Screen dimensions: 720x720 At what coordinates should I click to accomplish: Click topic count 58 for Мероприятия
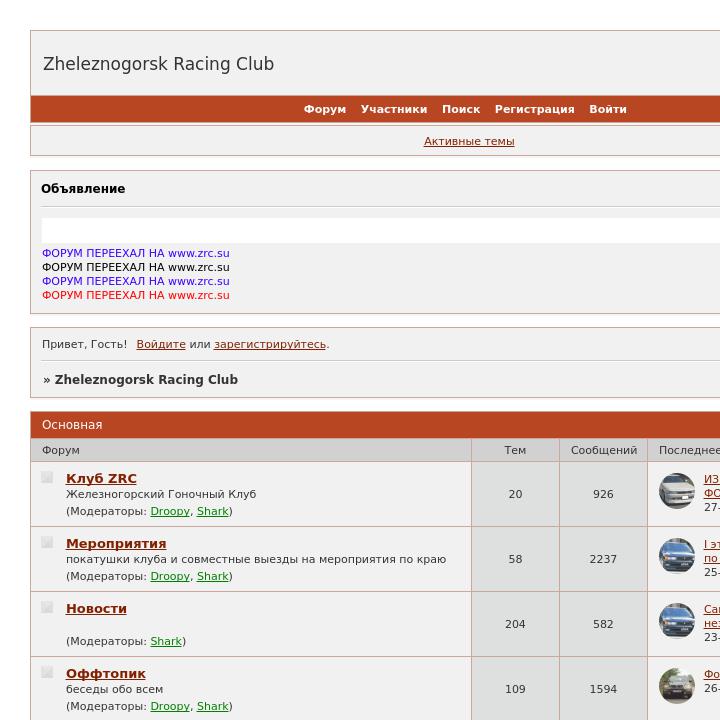(x=515, y=559)
